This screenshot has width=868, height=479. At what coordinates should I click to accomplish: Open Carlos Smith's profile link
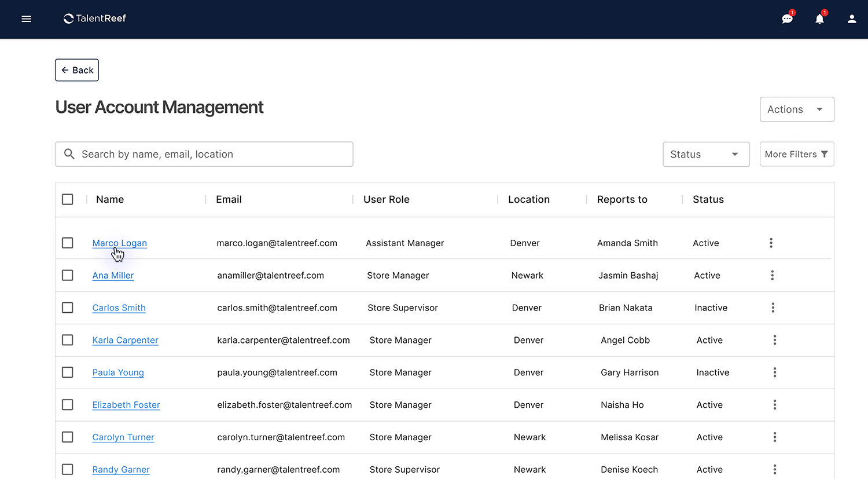[119, 308]
